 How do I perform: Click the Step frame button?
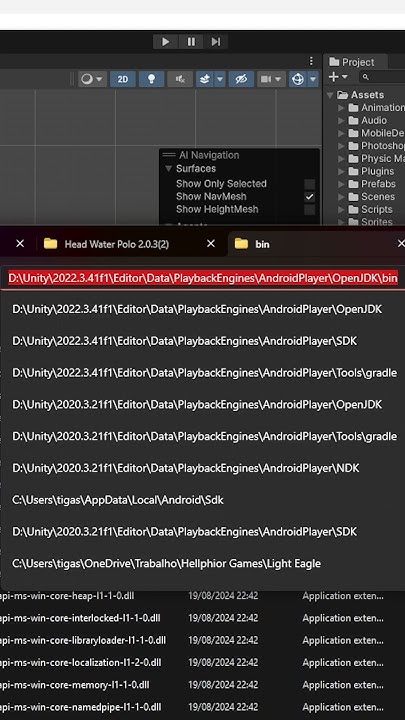pyautogui.click(x=216, y=42)
